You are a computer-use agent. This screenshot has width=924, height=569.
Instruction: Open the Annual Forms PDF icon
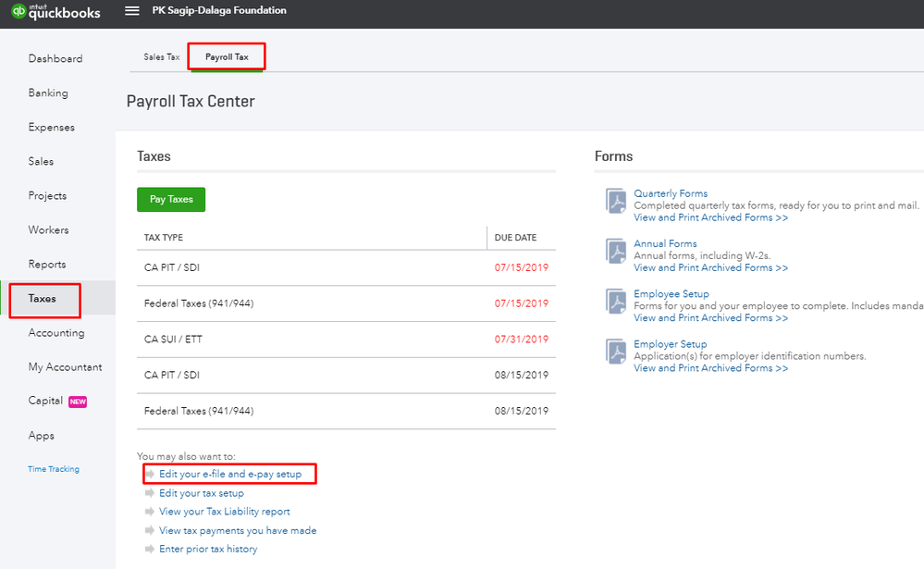[616, 251]
